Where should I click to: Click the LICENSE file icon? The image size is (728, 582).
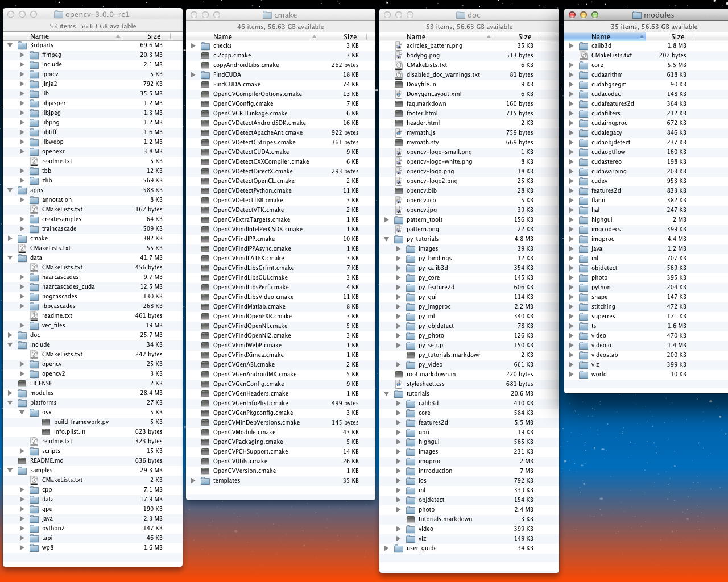click(22, 384)
